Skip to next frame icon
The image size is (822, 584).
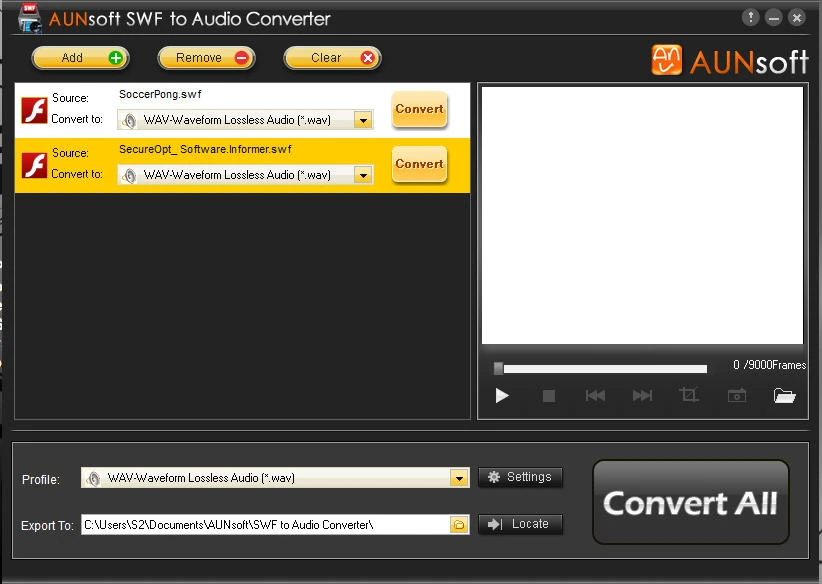(x=642, y=396)
